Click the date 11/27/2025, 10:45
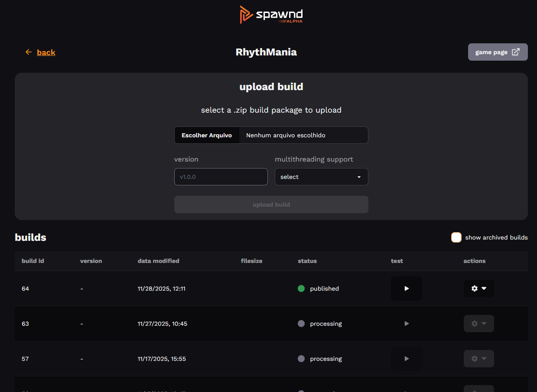The height and width of the screenshot is (392, 537). [163, 324]
